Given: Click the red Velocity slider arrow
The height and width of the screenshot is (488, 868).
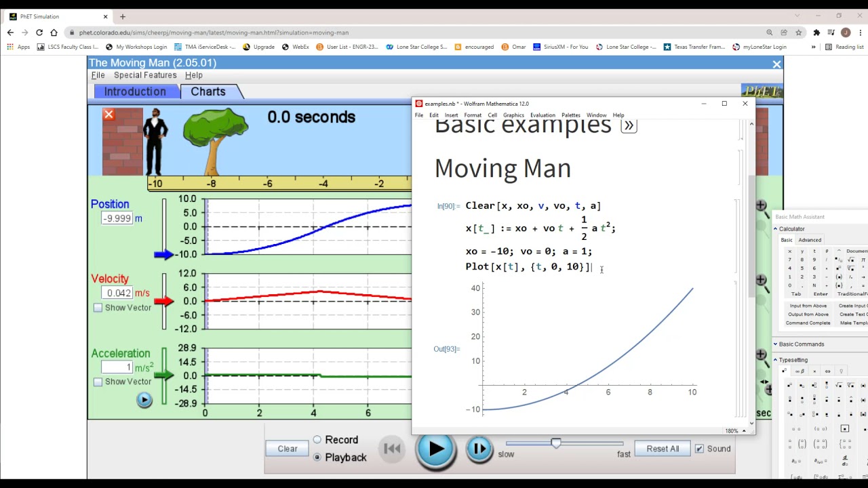Looking at the screenshot, I should [163, 301].
